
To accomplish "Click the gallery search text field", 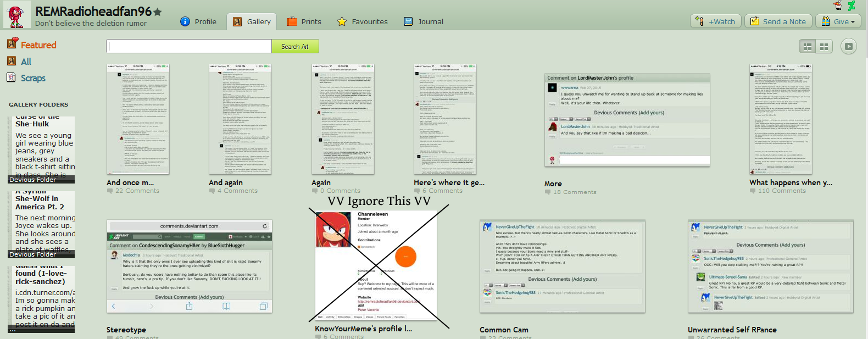I will [189, 46].
